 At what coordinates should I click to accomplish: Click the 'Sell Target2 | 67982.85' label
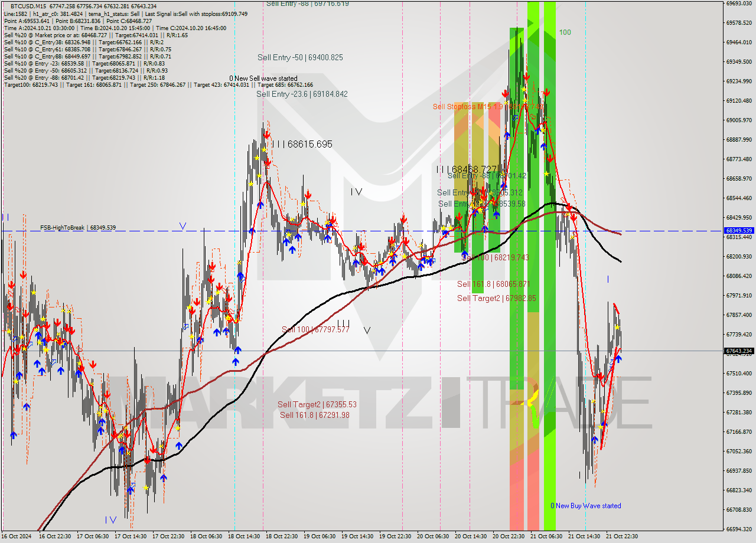[497, 299]
